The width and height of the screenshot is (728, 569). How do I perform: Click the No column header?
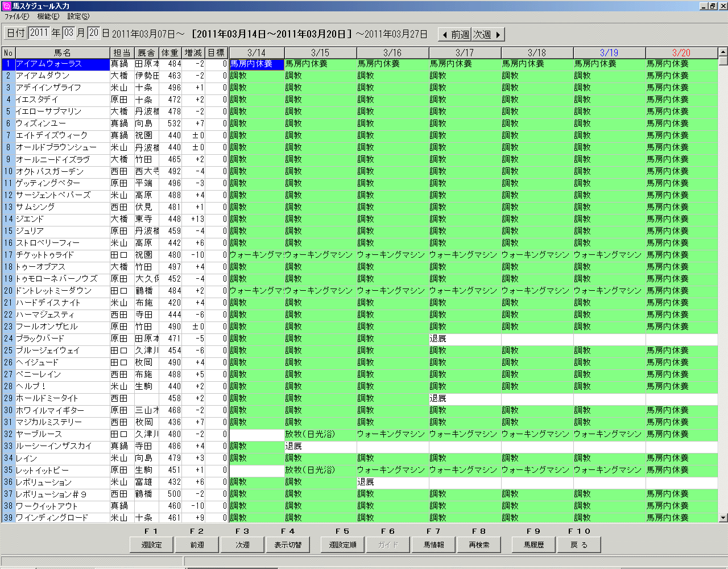(x=8, y=52)
